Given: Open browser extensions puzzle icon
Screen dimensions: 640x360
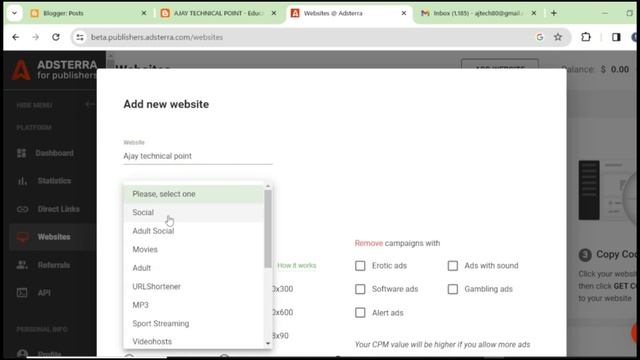Looking at the screenshot, I should (586, 37).
